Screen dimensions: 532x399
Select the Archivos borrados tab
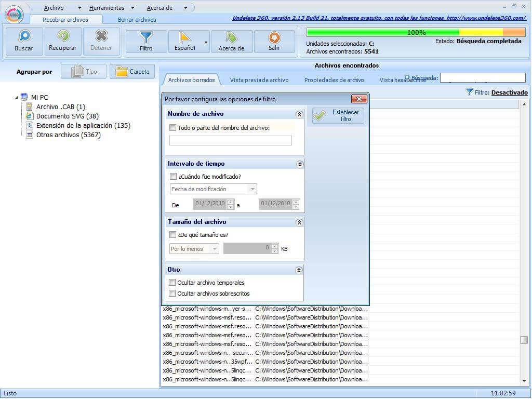(x=191, y=80)
